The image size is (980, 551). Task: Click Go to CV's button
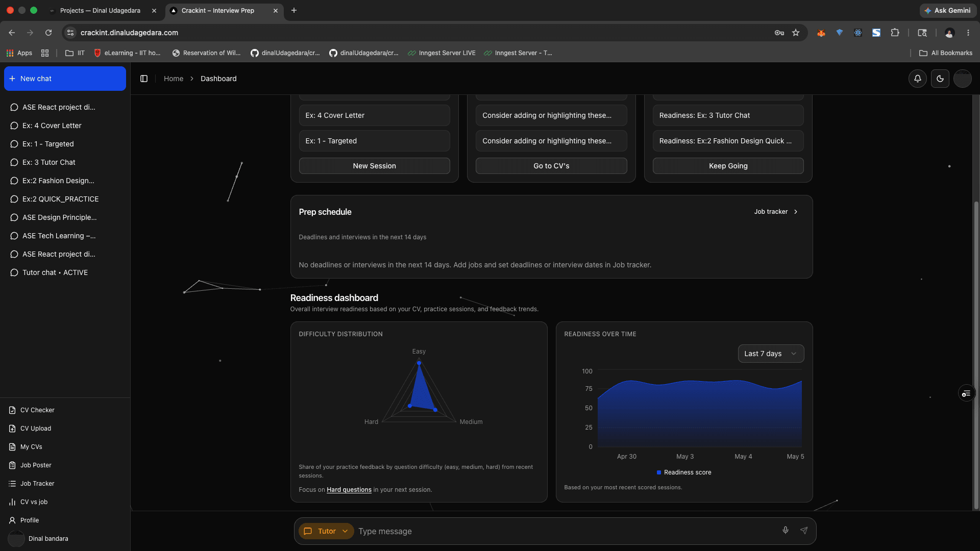(x=551, y=166)
